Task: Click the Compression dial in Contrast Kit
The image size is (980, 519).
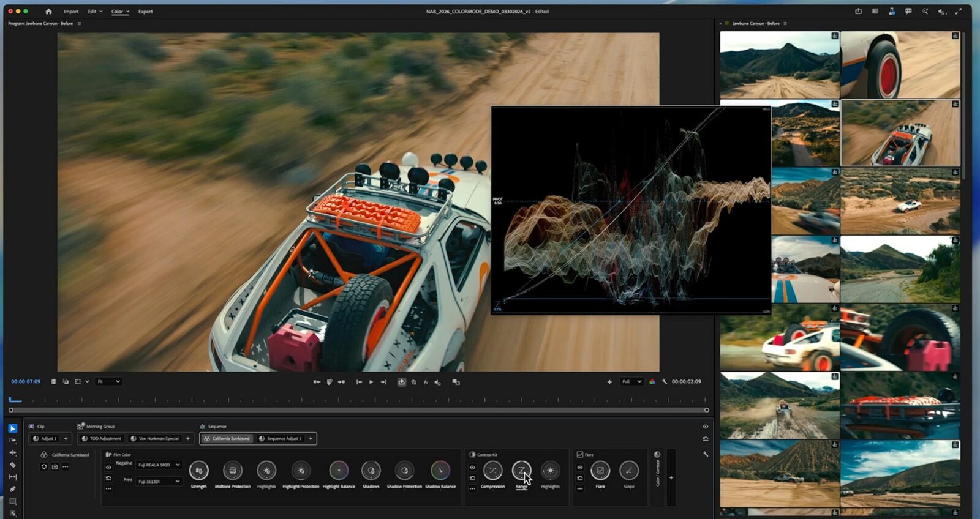Action: [492, 471]
